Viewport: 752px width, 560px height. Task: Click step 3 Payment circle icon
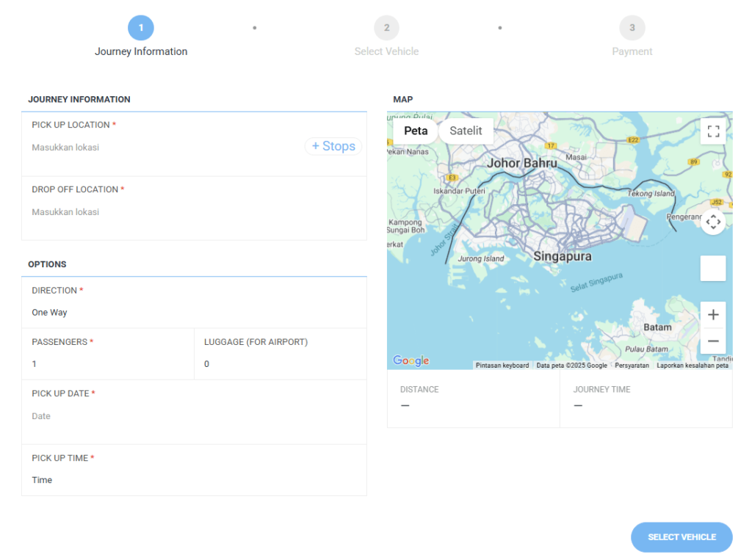(x=632, y=27)
